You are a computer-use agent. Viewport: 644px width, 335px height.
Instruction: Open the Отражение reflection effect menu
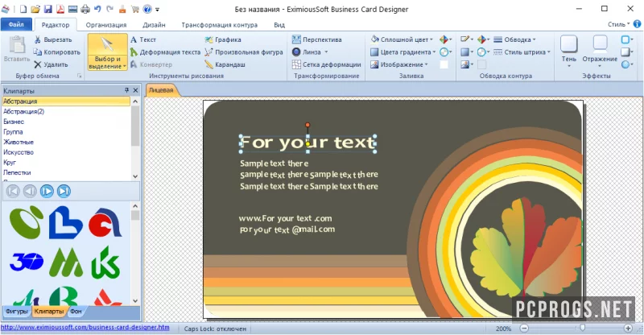point(600,52)
